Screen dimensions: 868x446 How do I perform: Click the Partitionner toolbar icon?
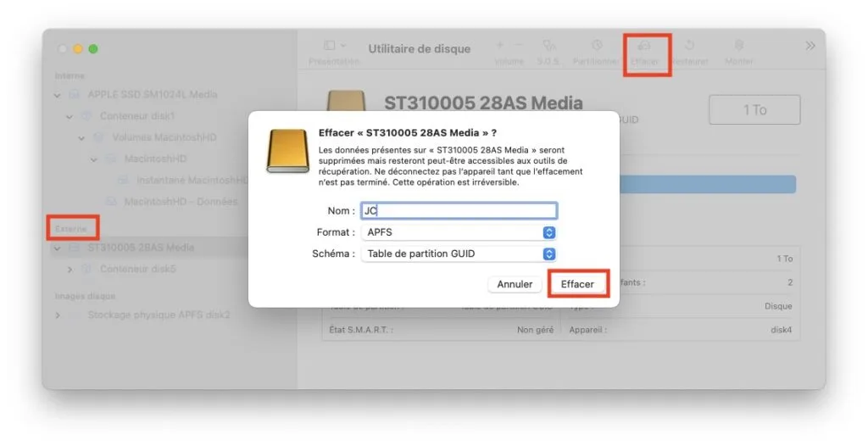(596, 46)
